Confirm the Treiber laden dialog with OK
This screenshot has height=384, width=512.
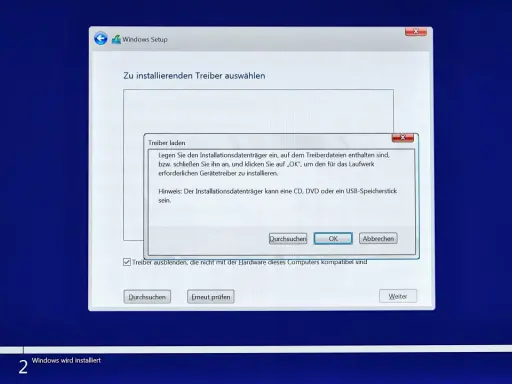click(333, 239)
